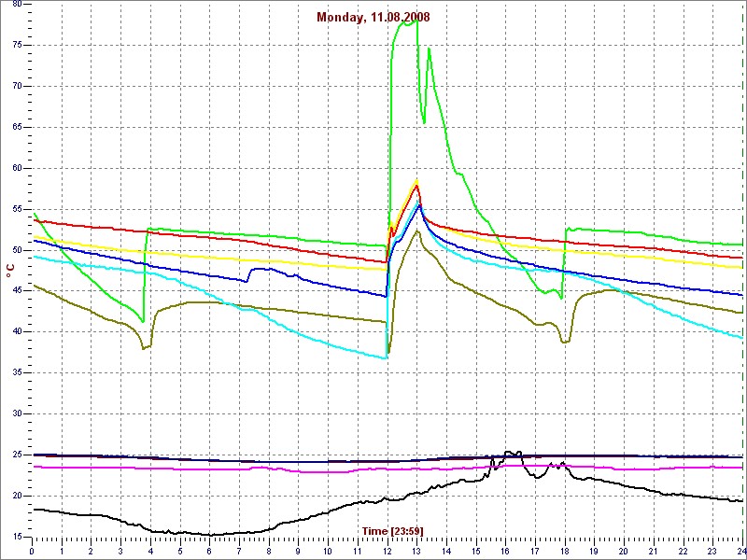Click hour 17 on the time axis
747x560 pixels.
[535, 552]
